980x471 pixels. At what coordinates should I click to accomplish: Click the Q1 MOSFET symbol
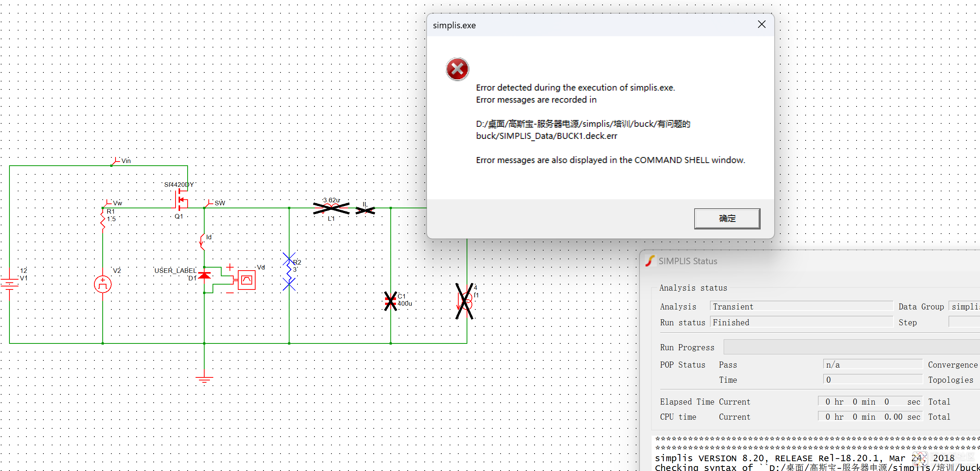181,200
